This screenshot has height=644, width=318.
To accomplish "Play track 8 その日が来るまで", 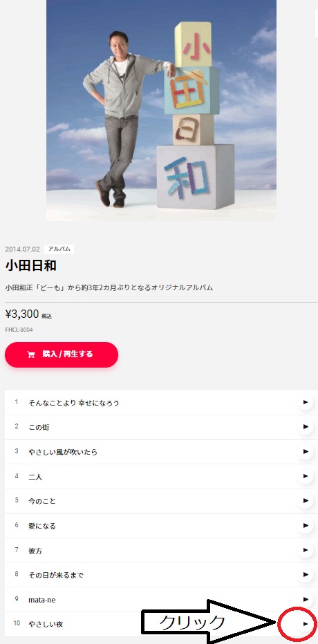I will 305,575.
